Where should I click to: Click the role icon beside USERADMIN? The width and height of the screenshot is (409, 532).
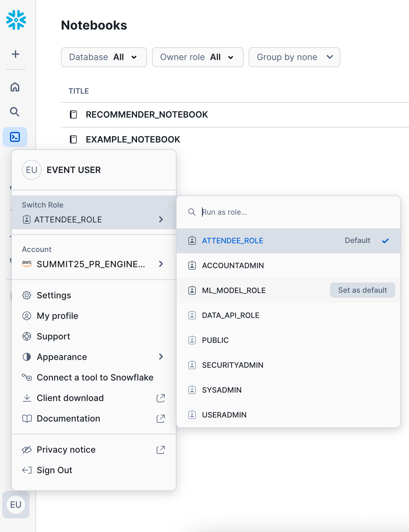coord(192,415)
